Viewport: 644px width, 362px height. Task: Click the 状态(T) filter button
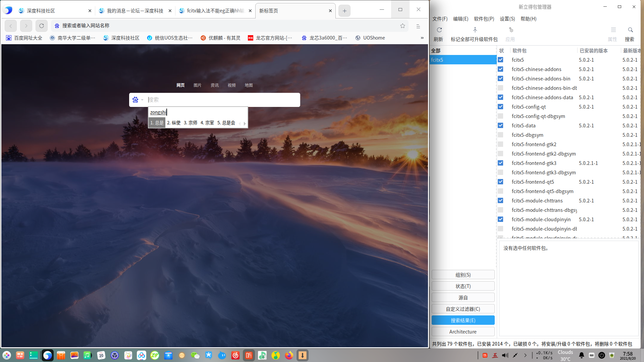[x=463, y=286]
